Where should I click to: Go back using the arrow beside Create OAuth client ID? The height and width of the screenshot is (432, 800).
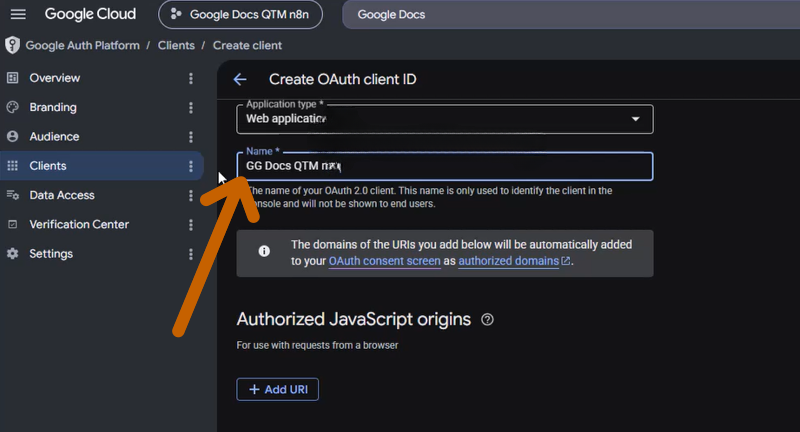[x=240, y=80]
